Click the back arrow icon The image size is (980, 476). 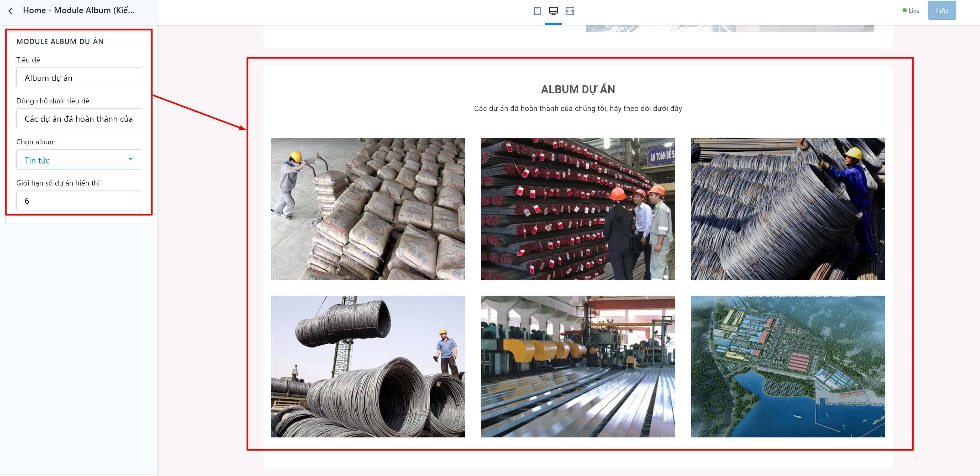[11, 11]
